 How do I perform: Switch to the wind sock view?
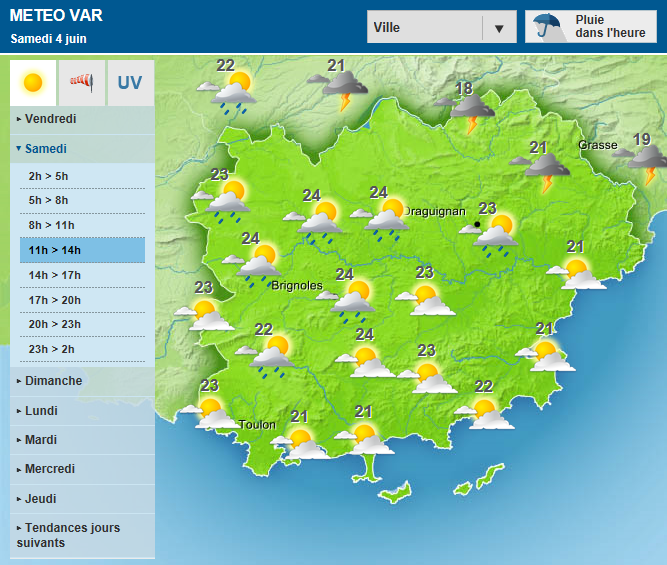(x=81, y=83)
